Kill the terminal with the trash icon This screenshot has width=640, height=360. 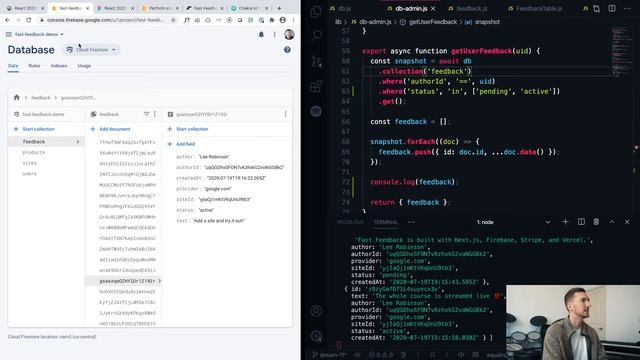pyautogui.click(x=596, y=222)
